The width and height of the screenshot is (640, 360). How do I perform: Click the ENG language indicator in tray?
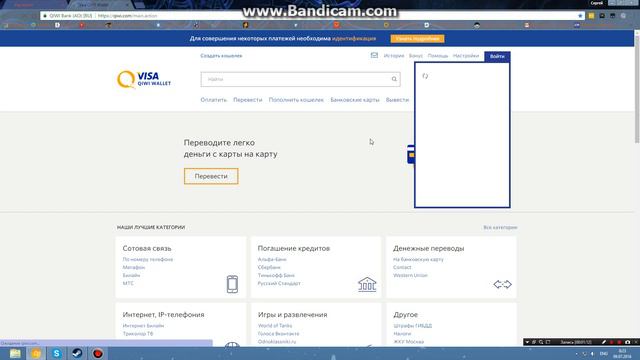tap(604, 353)
